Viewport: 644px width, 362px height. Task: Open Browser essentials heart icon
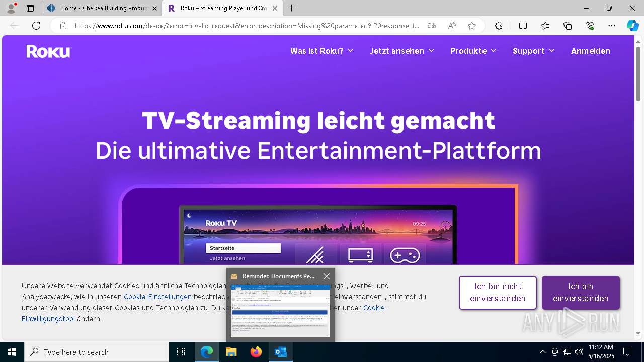[590, 26]
